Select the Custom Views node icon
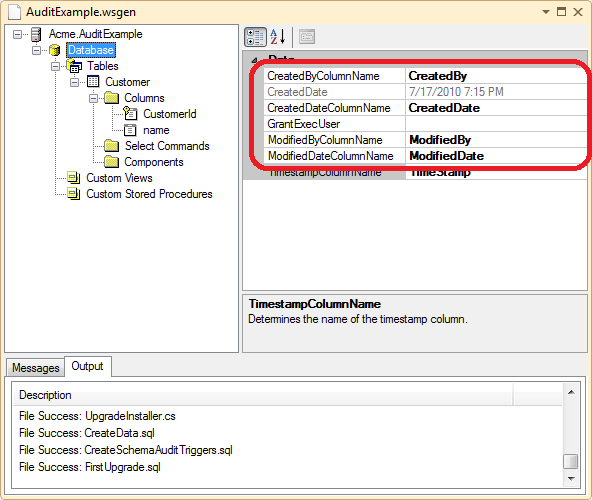592x500 pixels. click(x=74, y=177)
